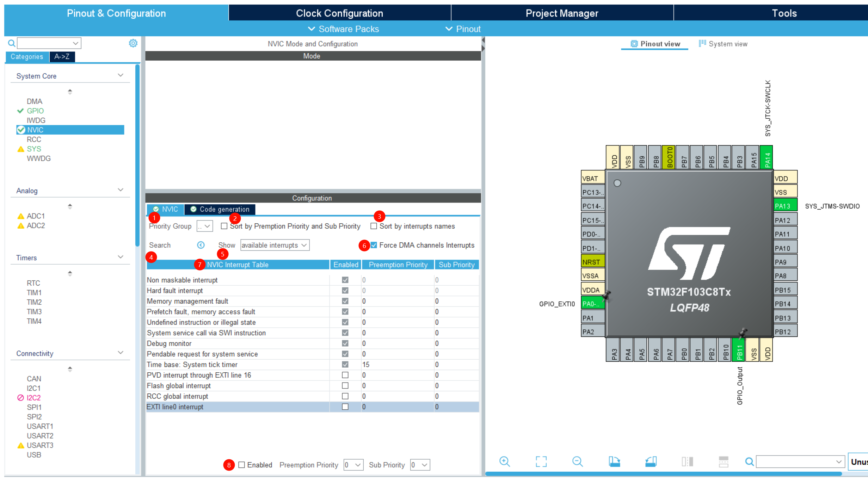The image size is (868, 478).
Task: Click the zoom in magnifier icon
Action: tap(505, 461)
